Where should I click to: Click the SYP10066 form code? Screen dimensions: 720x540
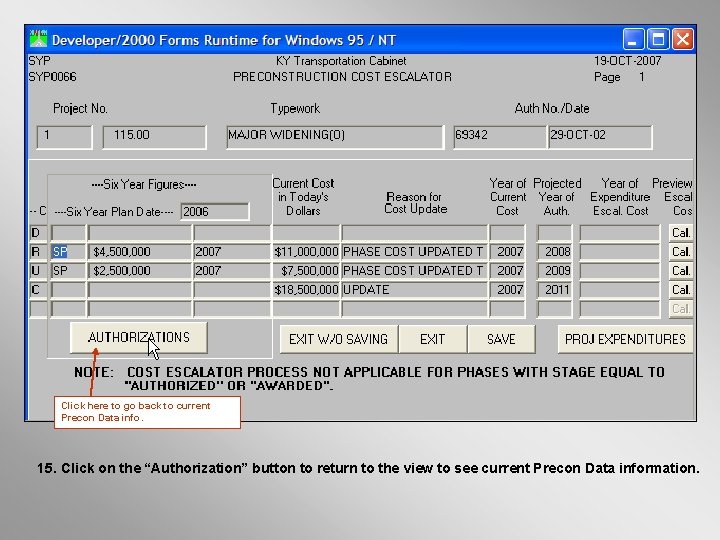pyautogui.click(x=52, y=77)
